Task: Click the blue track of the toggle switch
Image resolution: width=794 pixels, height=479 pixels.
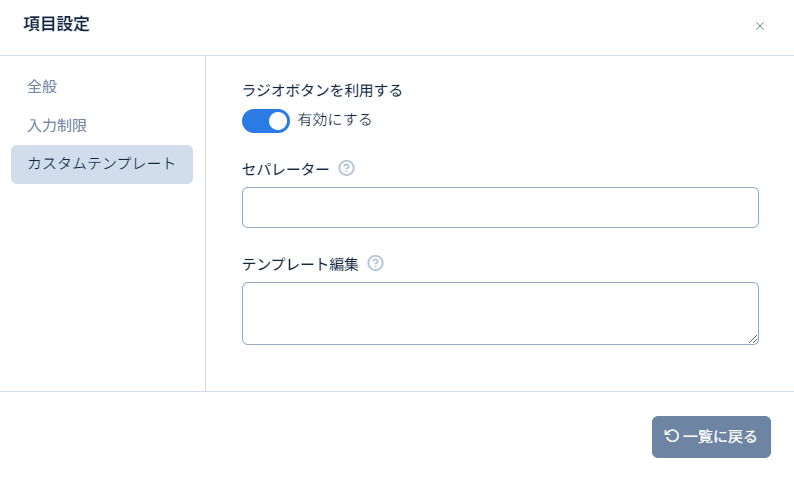Action: (x=254, y=121)
